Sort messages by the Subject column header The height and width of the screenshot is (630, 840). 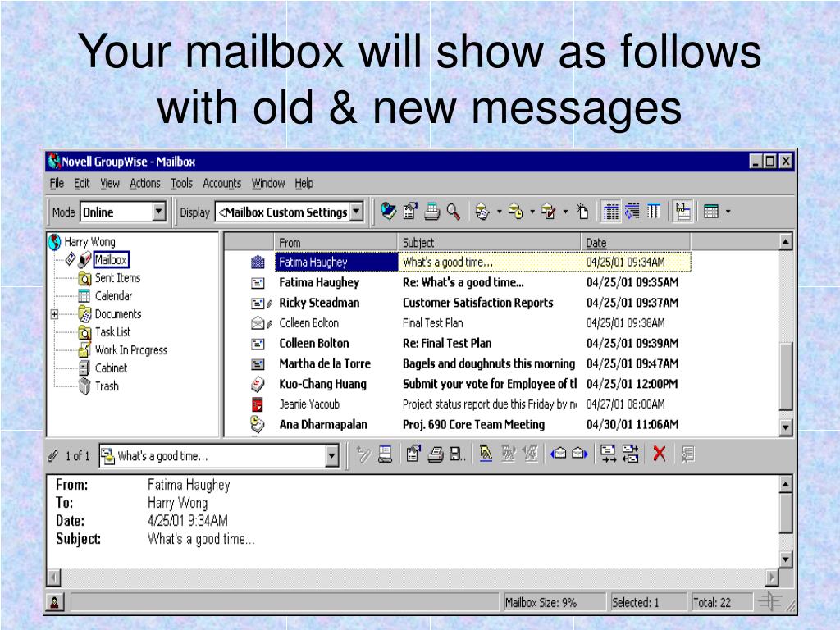coord(489,243)
